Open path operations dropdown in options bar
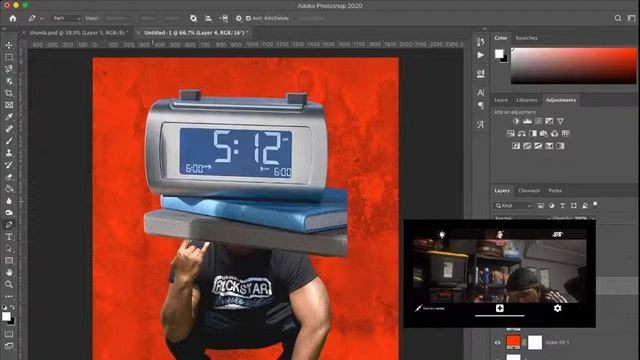The width and height of the screenshot is (640, 360). pyautogui.click(x=193, y=18)
